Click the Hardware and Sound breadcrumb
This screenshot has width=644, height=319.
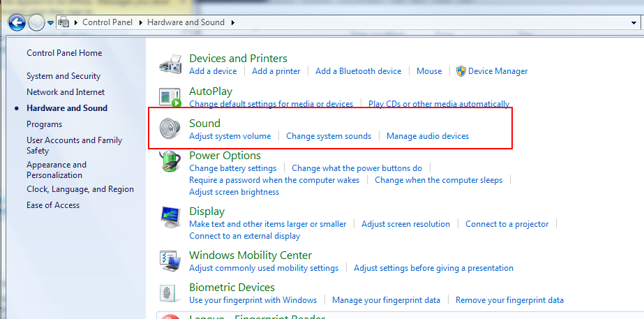point(186,22)
